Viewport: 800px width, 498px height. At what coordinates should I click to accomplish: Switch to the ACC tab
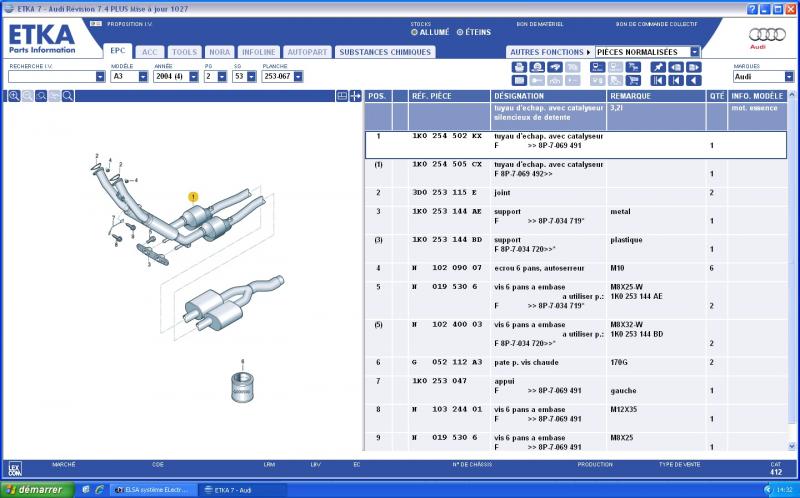[x=149, y=52]
